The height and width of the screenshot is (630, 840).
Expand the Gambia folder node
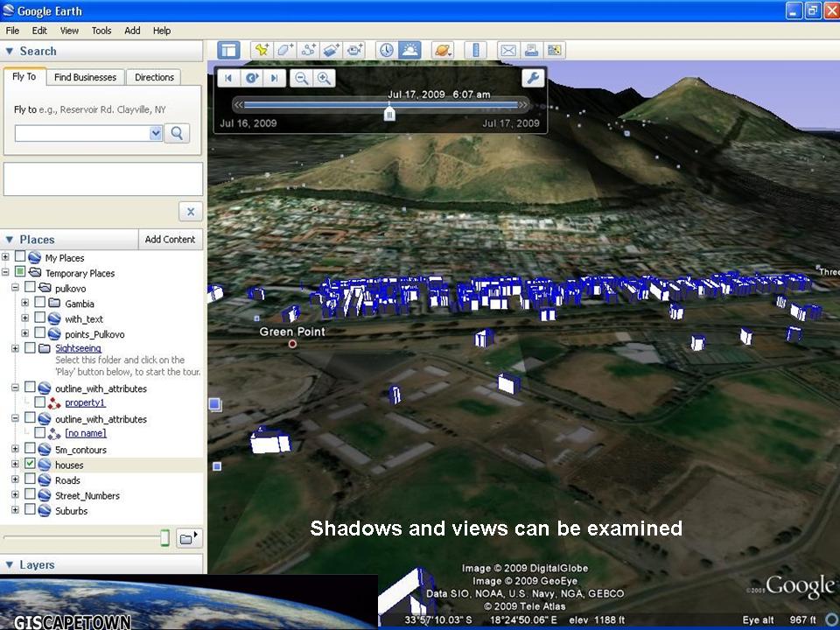coord(25,303)
